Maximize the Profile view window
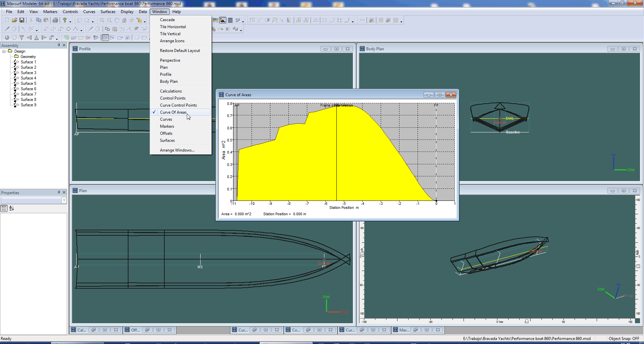Screen dimensions: 644x344 point(336,49)
